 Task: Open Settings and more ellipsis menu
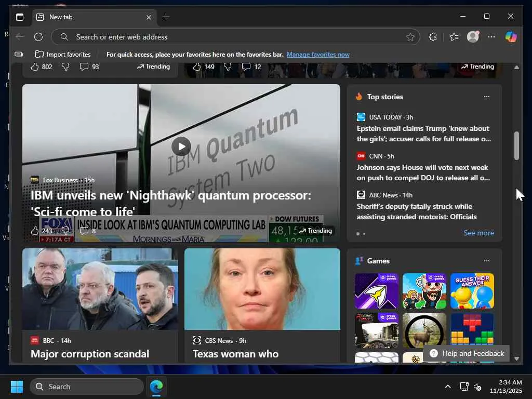pos(491,37)
